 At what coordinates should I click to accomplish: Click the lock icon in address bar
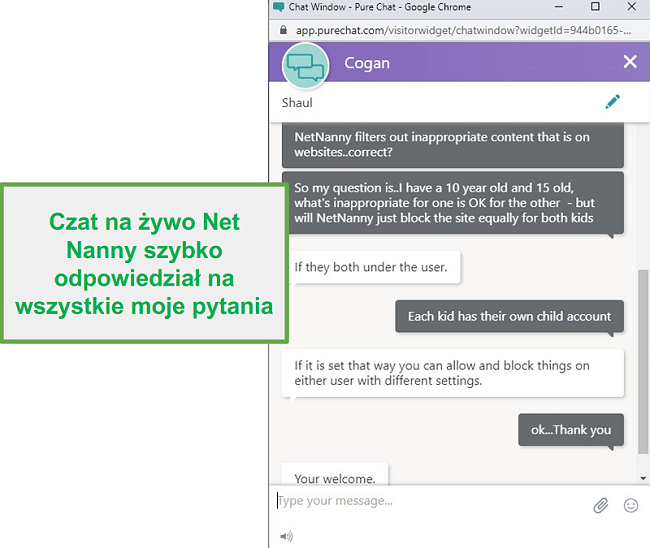(283, 30)
